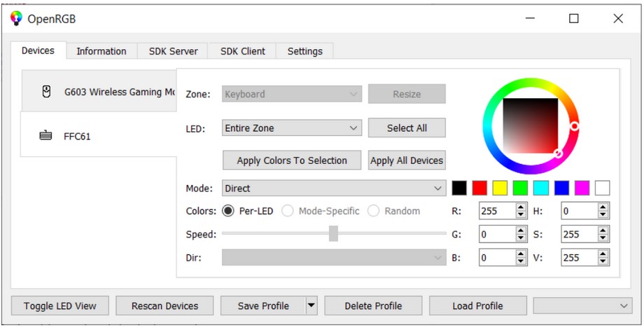
Task: Click Apply Colors To Selection
Action: 292,160
